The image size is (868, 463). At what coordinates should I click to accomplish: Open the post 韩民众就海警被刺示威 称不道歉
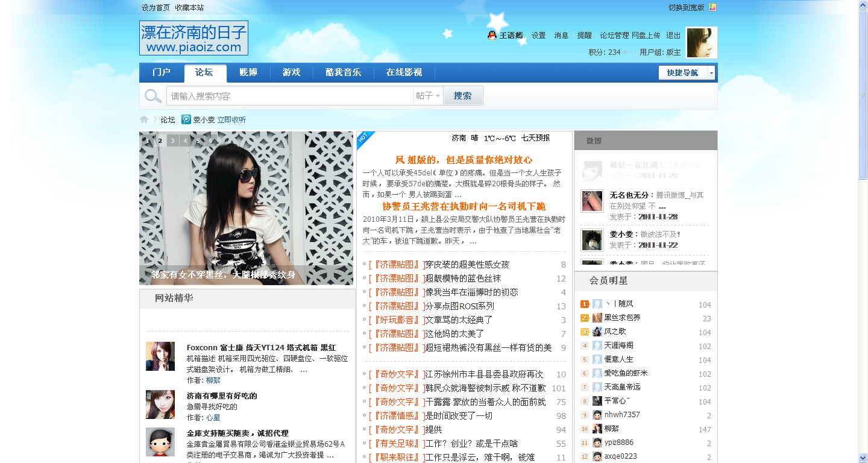coord(485,388)
